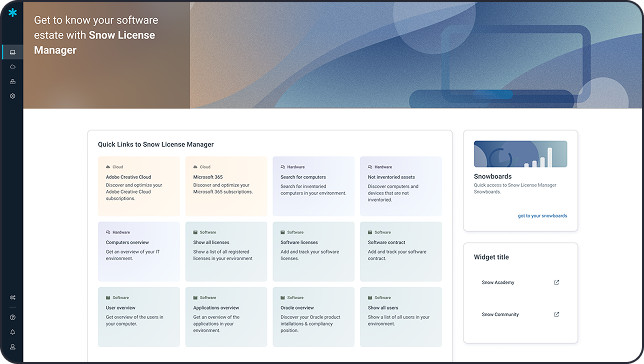Open Computers overview card
Image resolution: width=644 pixels, height=364 pixels.
click(x=139, y=251)
